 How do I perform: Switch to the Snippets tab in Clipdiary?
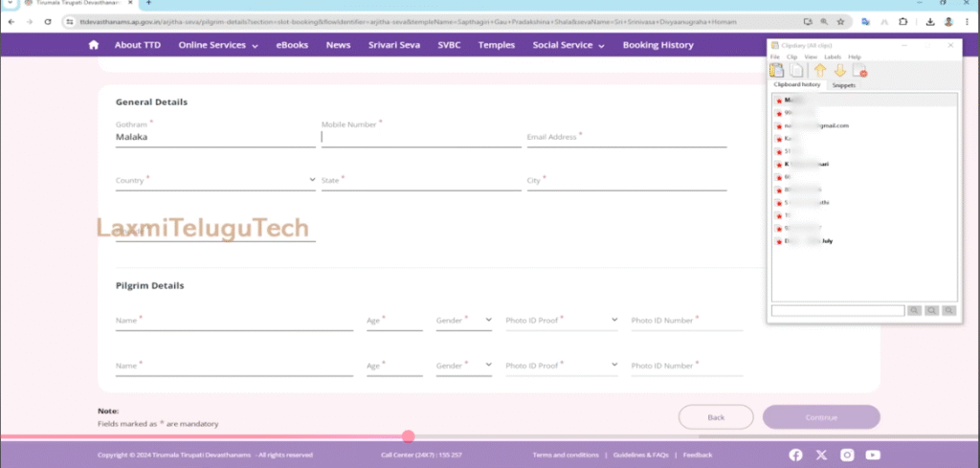tap(843, 85)
